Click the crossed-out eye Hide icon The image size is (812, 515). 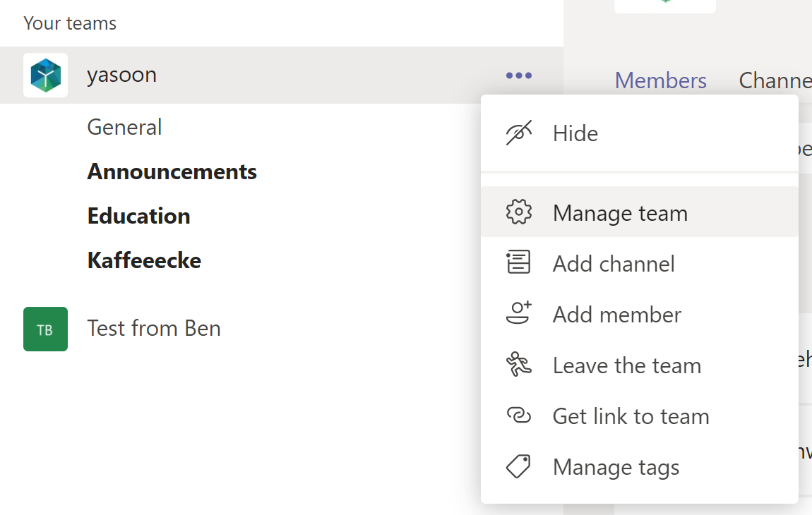(518, 133)
